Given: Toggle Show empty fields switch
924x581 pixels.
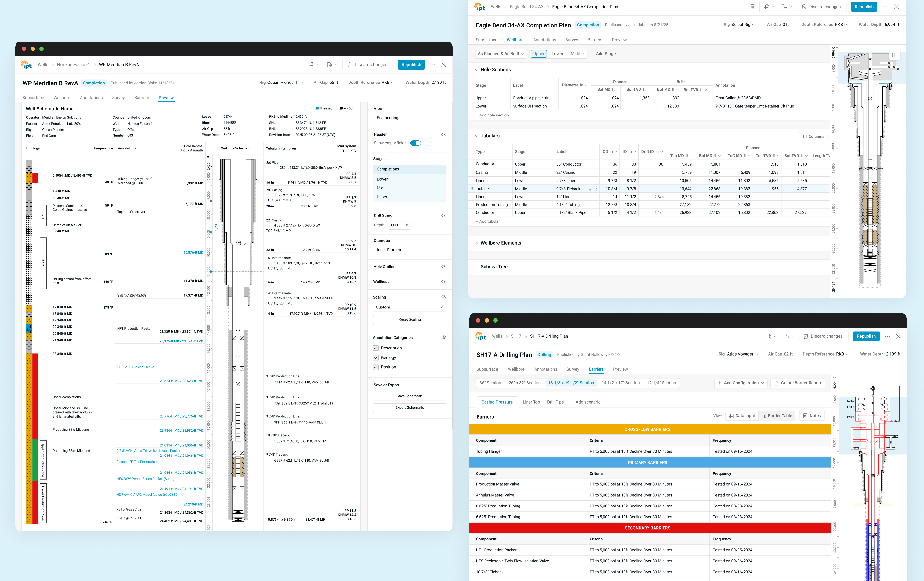Looking at the screenshot, I should point(415,143).
